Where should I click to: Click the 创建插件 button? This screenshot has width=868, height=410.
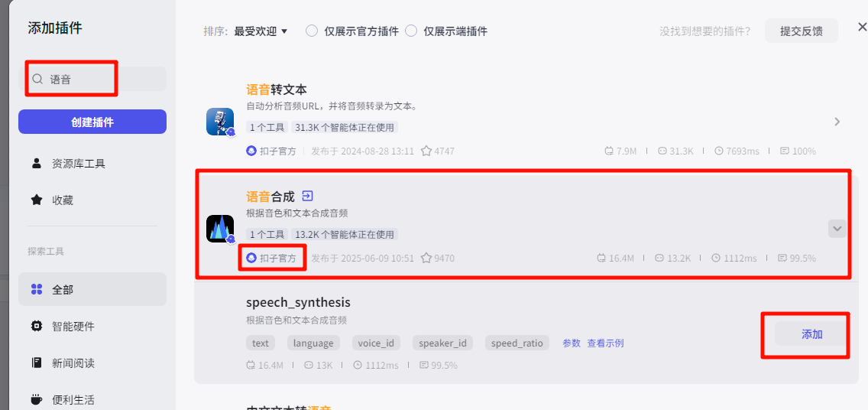92,122
